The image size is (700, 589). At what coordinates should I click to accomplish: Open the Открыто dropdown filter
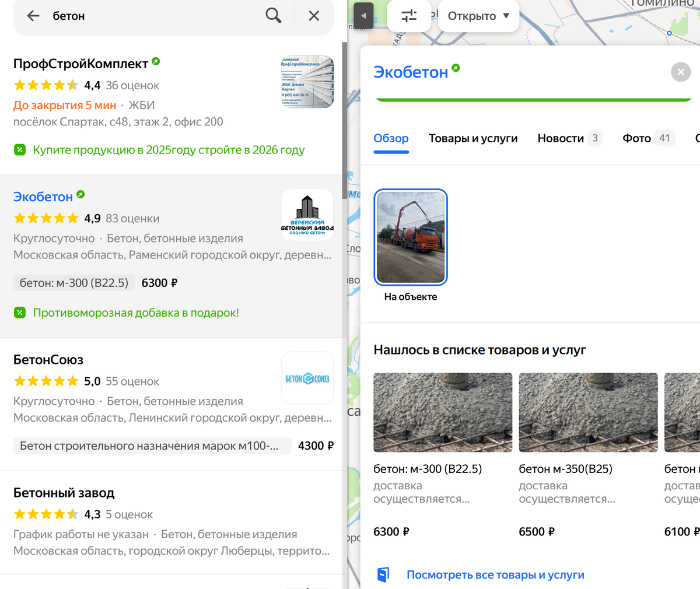[478, 16]
